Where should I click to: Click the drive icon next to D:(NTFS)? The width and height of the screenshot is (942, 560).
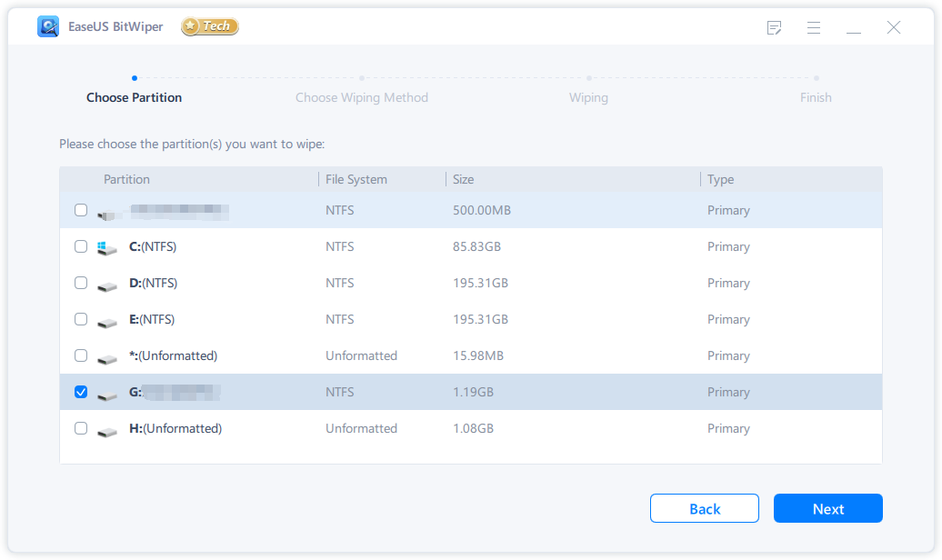(x=107, y=285)
